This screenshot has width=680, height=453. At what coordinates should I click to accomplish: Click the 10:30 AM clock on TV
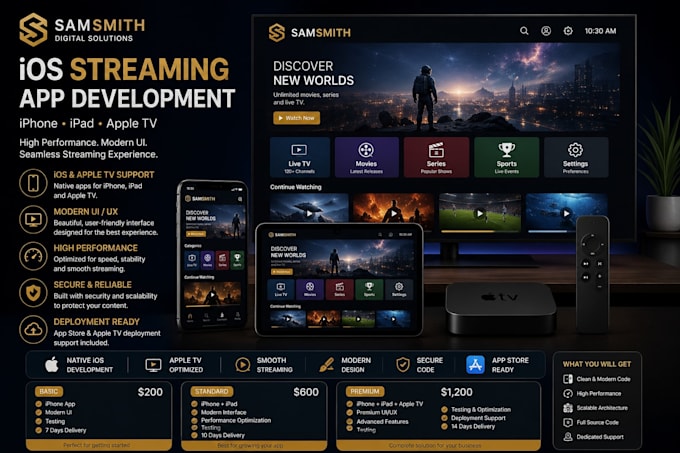pyautogui.click(x=600, y=31)
